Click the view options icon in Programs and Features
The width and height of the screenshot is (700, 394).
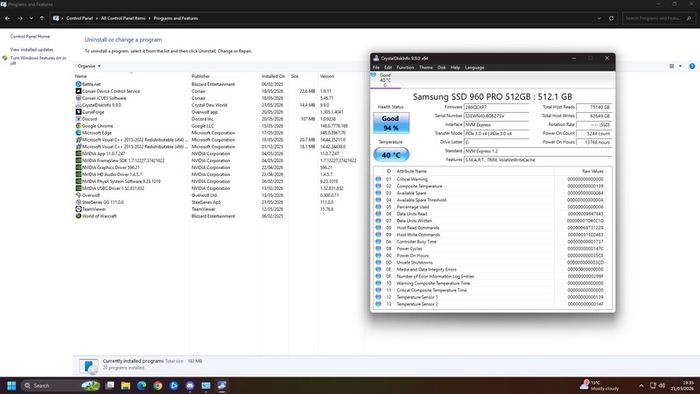(671, 66)
